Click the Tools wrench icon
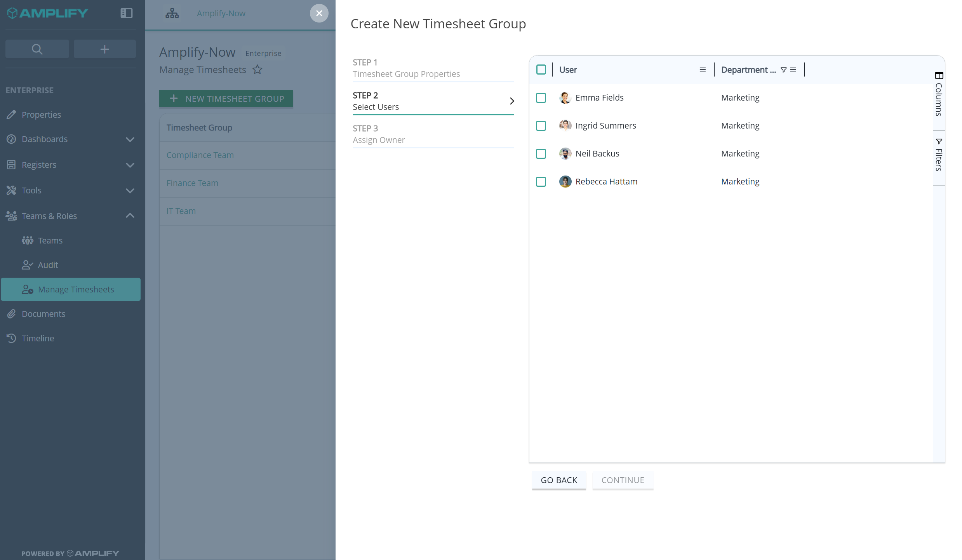Image resolution: width=962 pixels, height=560 pixels. tap(11, 190)
